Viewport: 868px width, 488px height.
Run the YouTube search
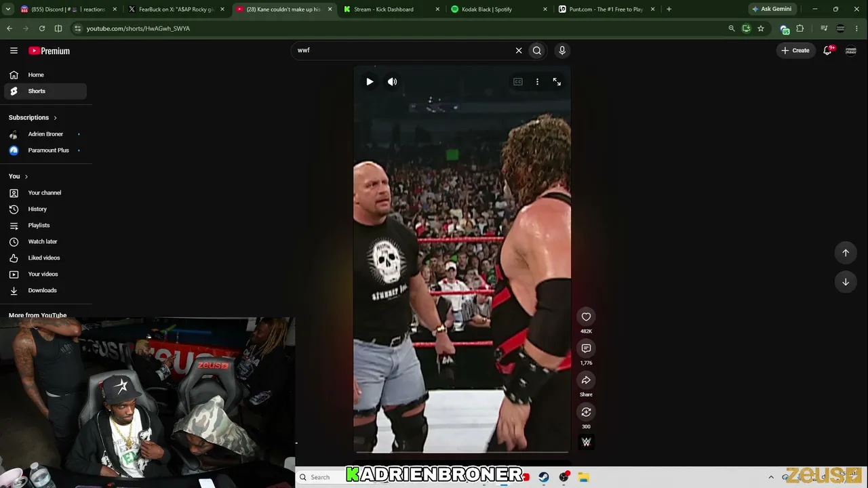(537, 50)
